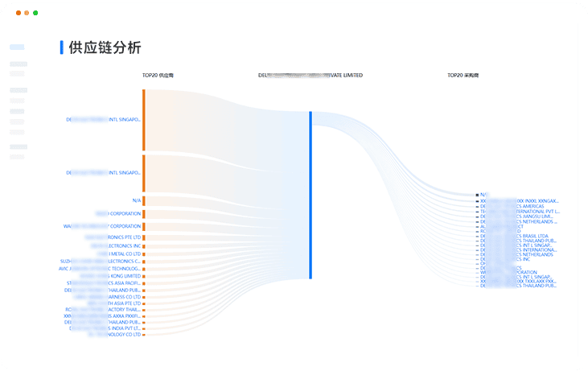588x371 pixels.
Task: Click the central blue company node bar
Action: tap(310, 195)
